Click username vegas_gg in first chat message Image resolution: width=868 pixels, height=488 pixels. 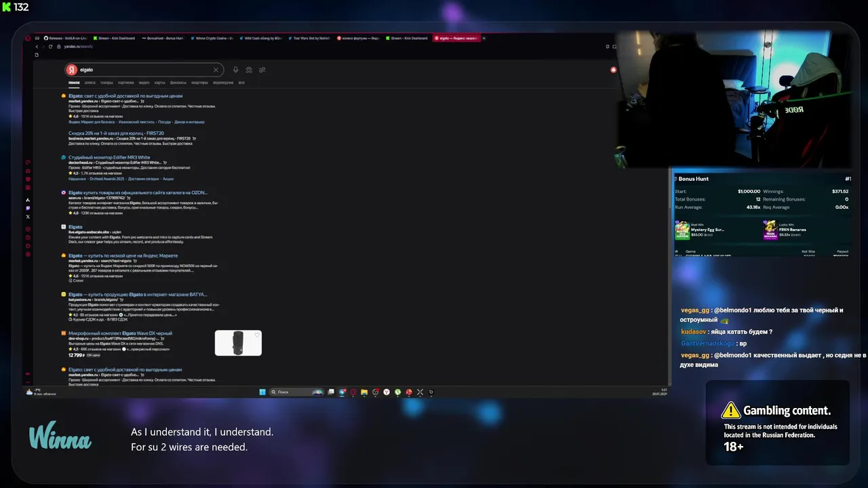(x=695, y=310)
